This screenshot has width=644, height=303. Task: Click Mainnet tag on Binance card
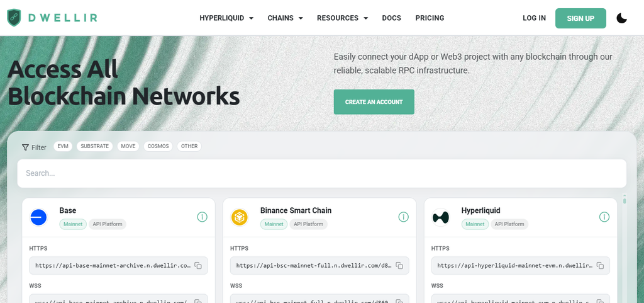(x=274, y=224)
